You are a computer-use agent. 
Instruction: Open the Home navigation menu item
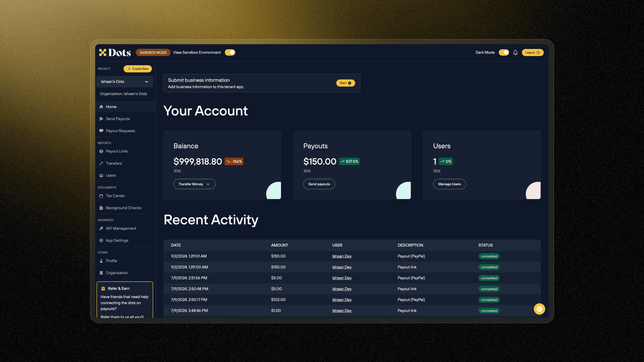click(111, 107)
